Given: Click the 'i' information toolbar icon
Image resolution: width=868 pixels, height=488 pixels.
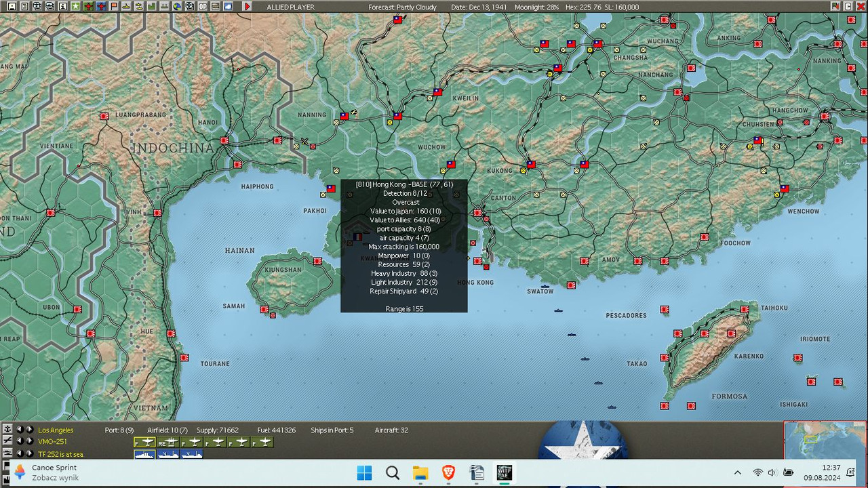Looking at the screenshot, I should [63, 6].
